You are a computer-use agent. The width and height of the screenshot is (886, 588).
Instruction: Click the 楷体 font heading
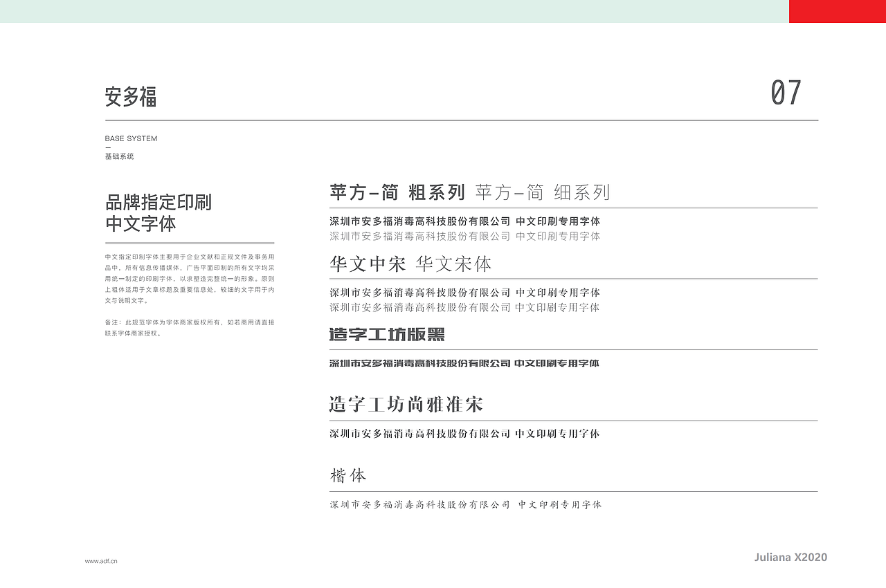[x=348, y=475]
